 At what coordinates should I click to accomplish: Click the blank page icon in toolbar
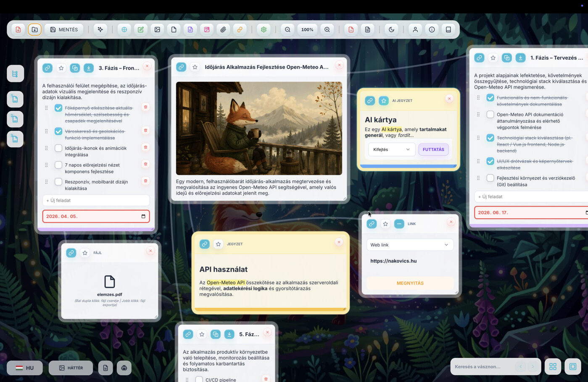tap(174, 29)
